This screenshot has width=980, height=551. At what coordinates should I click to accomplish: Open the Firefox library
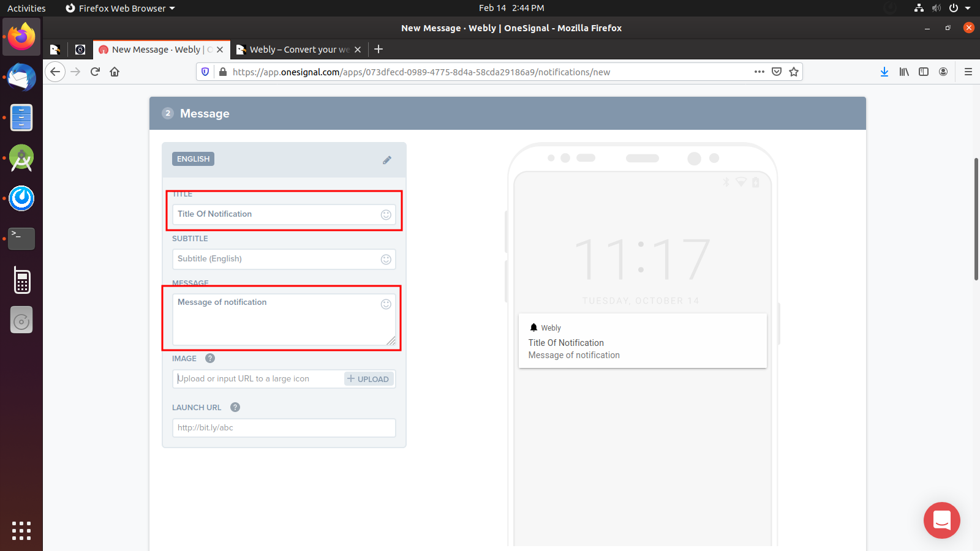tap(904, 72)
